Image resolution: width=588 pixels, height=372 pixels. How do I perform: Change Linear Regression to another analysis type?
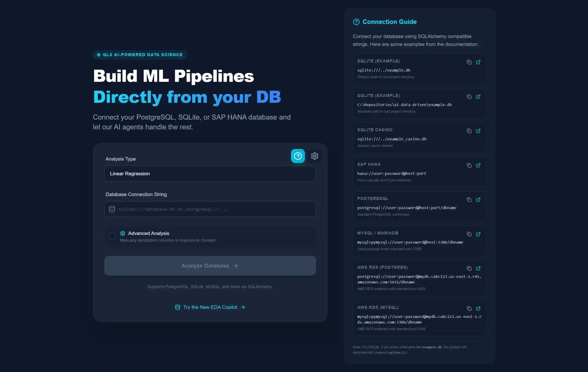[x=210, y=174]
